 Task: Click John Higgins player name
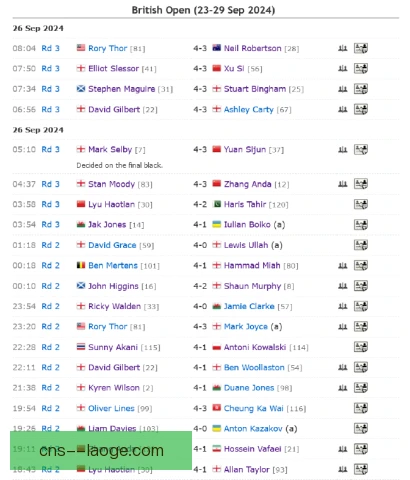click(113, 286)
